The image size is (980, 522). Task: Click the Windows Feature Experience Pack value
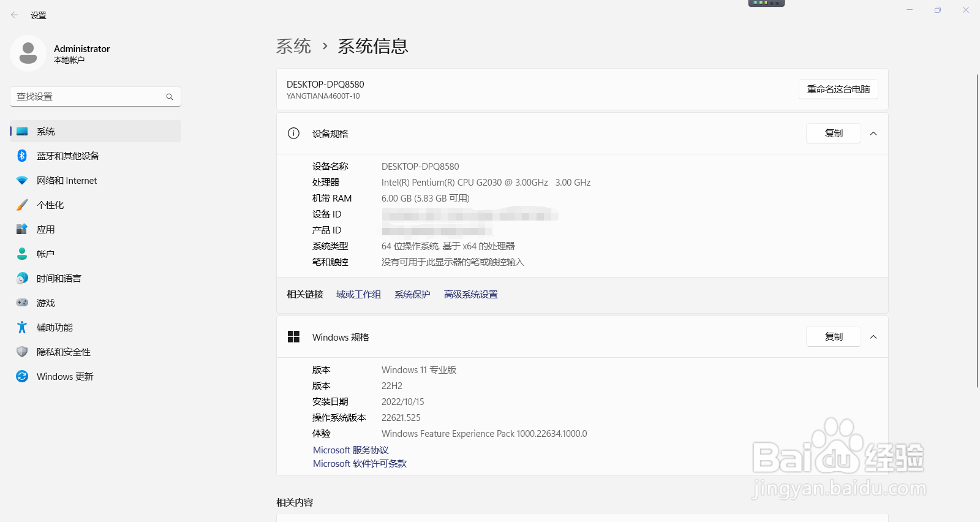click(x=484, y=434)
